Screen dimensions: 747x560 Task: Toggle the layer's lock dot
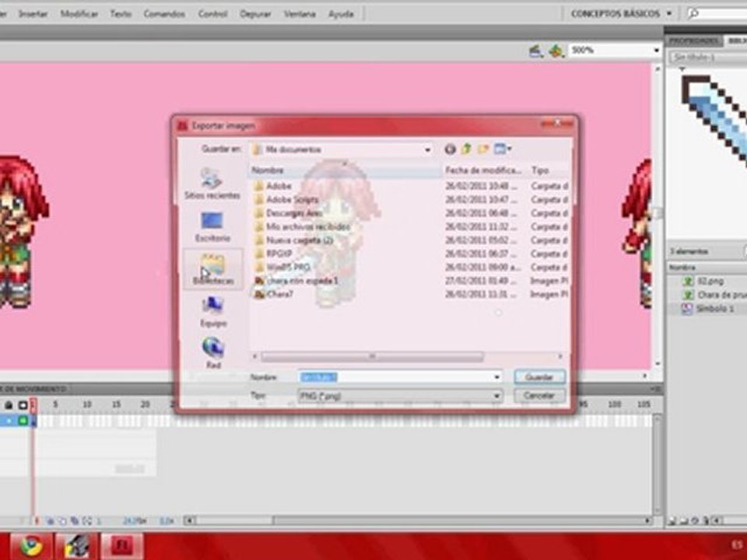pyautogui.click(x=9, y=421)
